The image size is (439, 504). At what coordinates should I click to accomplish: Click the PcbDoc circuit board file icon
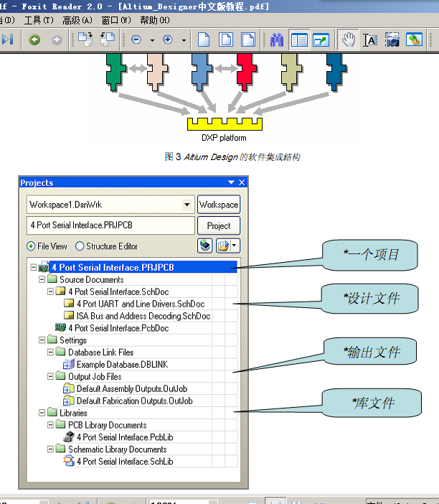coord(60,327)
